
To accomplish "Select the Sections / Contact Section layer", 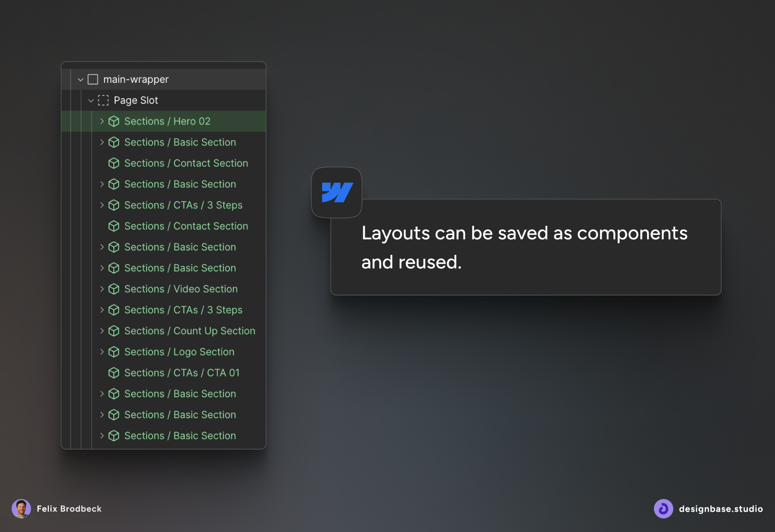I will pos(186,163).
